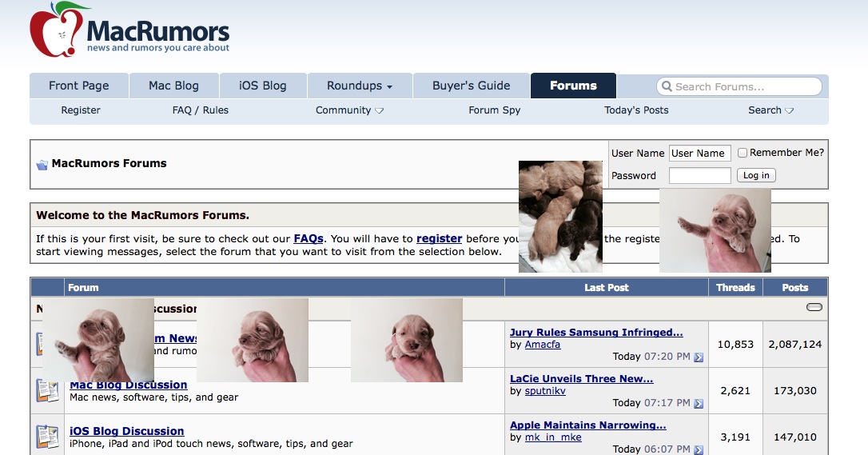Click the Password input field
Image resolution: width=868 pixels, height=455 pixels.
[x=699, y=176]
